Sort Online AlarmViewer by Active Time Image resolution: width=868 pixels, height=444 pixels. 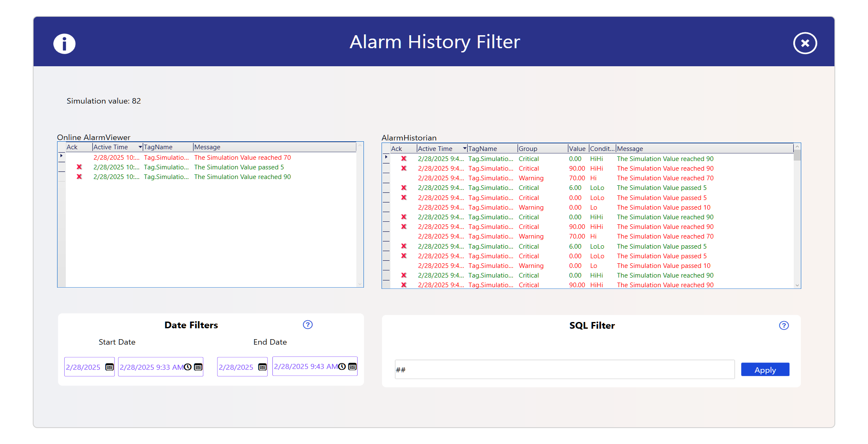point(117,147)
